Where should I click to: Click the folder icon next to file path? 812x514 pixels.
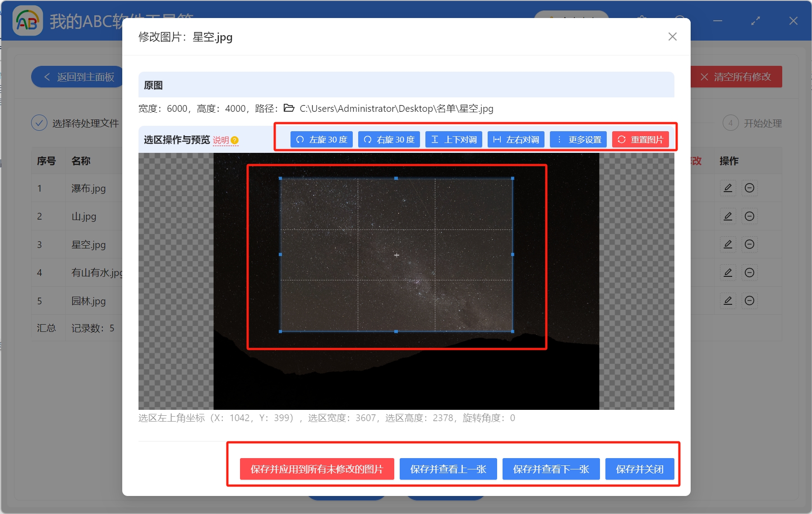(x=289, y=108)
